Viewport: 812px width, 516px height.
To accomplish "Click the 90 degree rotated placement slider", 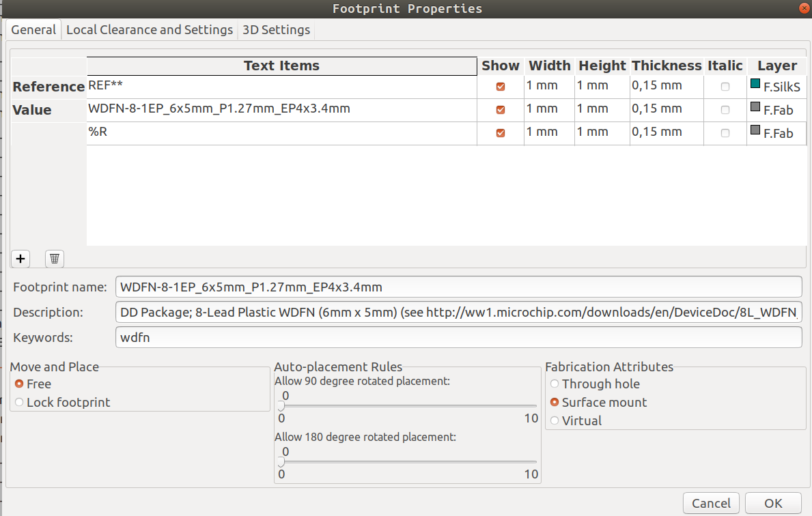I will (280, 406).
